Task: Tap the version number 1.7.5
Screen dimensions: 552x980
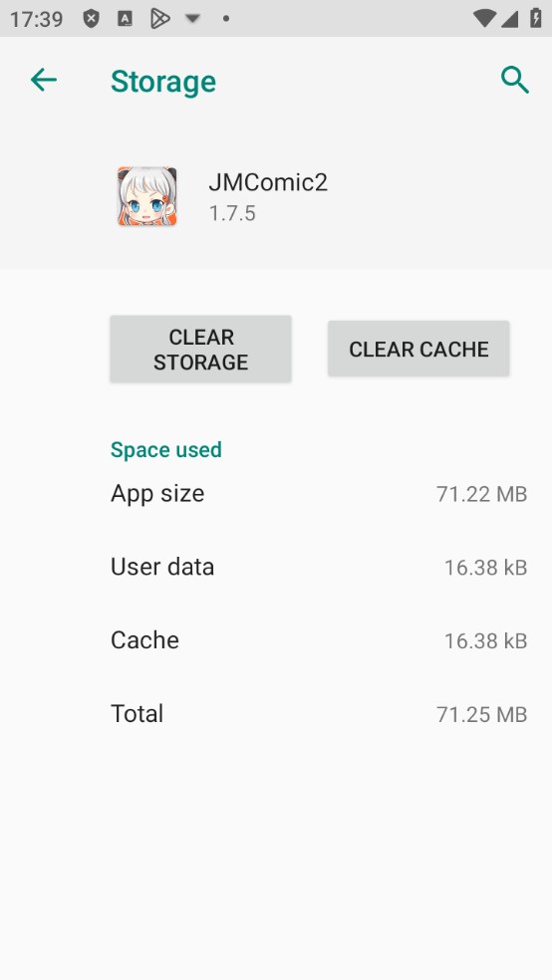Action: pos(232,214)
